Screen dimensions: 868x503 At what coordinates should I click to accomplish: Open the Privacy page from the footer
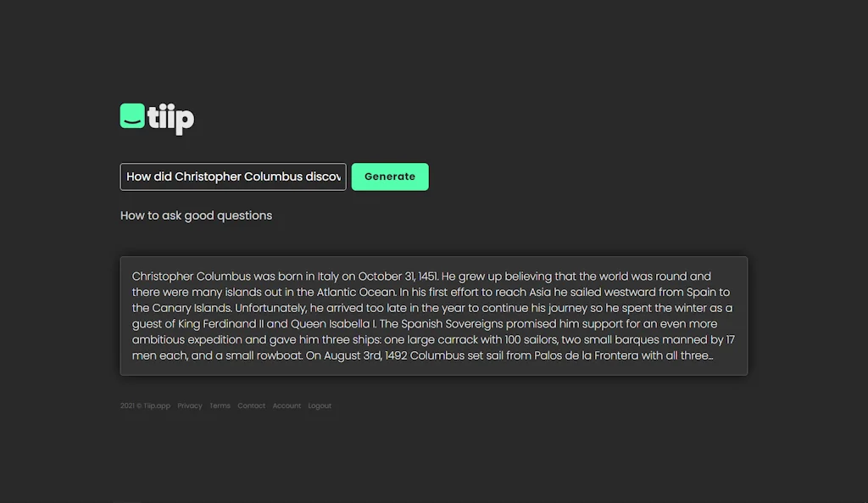pyautogui.click(x=190, y=405)
